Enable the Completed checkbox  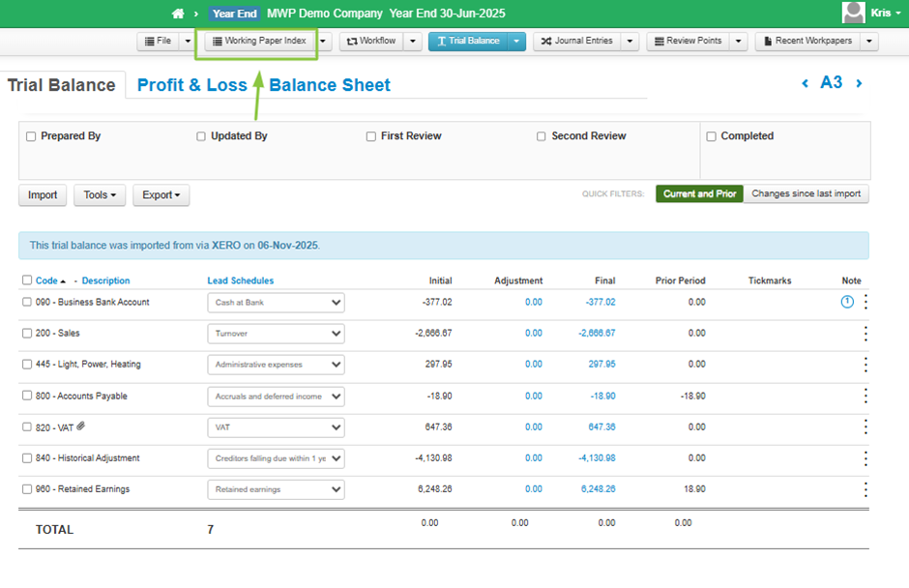711,136
